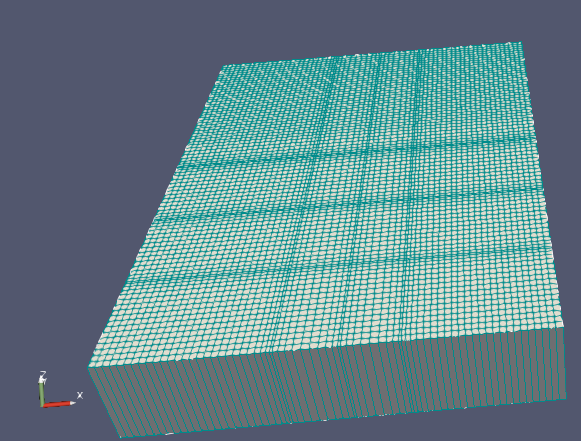
Task: Click empty background left of the mesh
Action: [x=74, y=185]
